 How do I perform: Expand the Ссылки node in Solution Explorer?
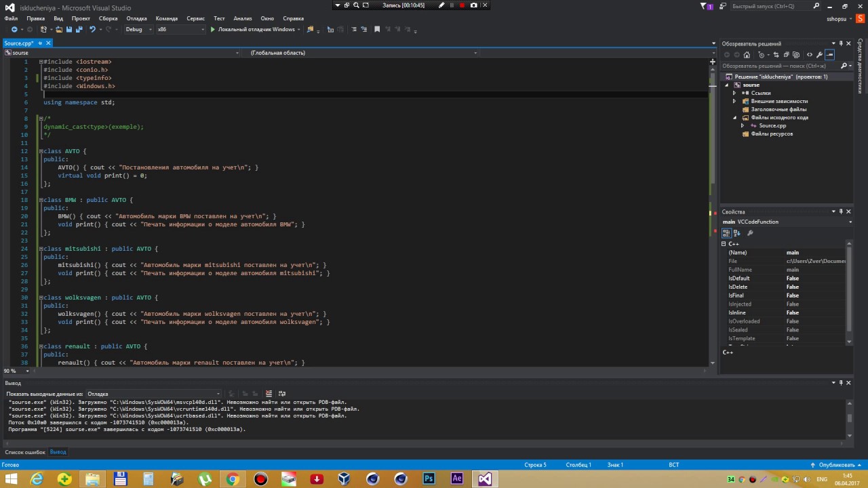pyautogui.click(x=735, y=93)
